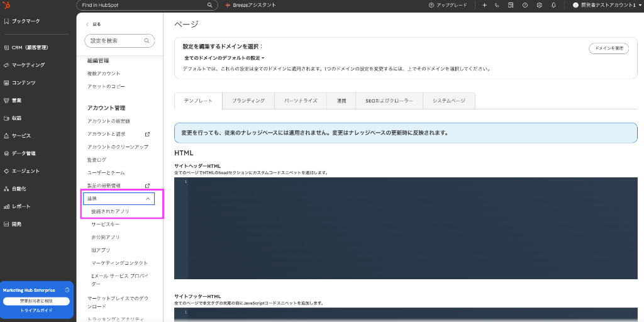644x322 pixels.
Task: Open 接続されたアプリ in settings sidebar
Action: point(111,211)
